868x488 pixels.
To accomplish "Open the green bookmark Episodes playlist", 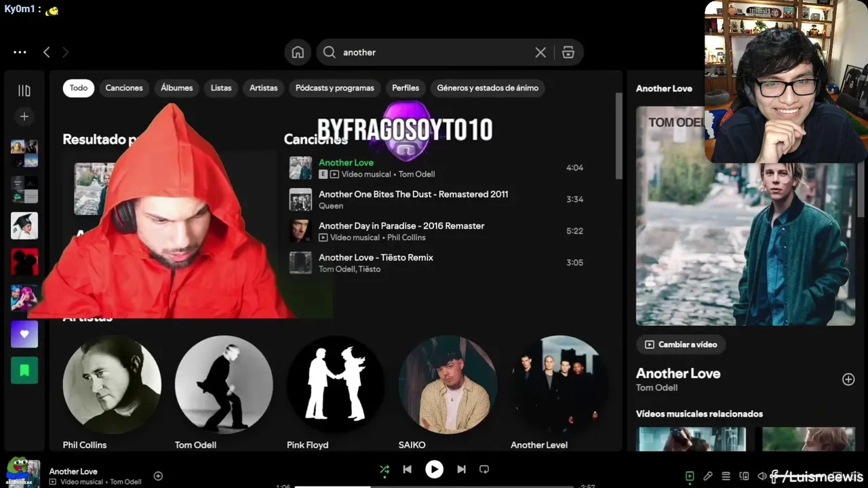I will pyautogui.click(x=24, y=370).
